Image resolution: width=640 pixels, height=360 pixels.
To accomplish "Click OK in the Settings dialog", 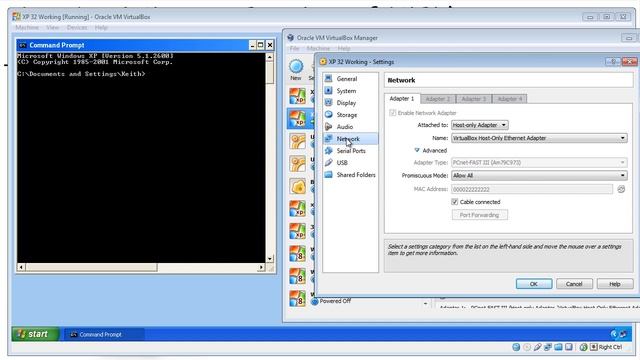I will coord(534,284).
